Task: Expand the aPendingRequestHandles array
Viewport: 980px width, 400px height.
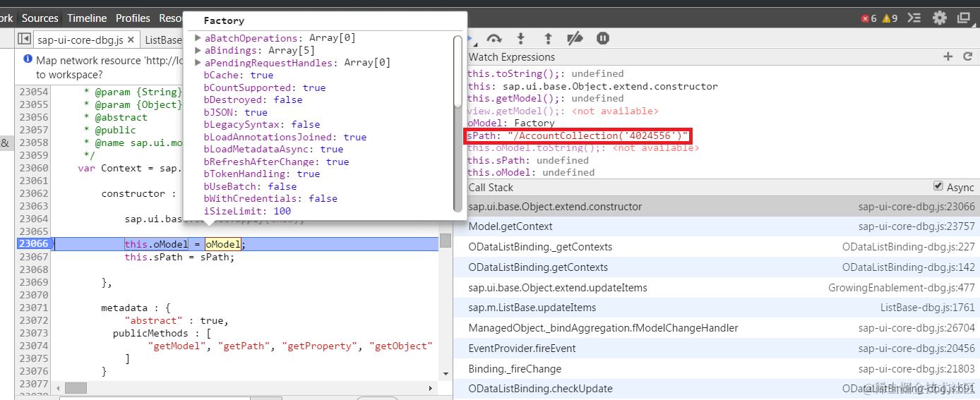Action: pyautogui.click(x=198, y=63)
